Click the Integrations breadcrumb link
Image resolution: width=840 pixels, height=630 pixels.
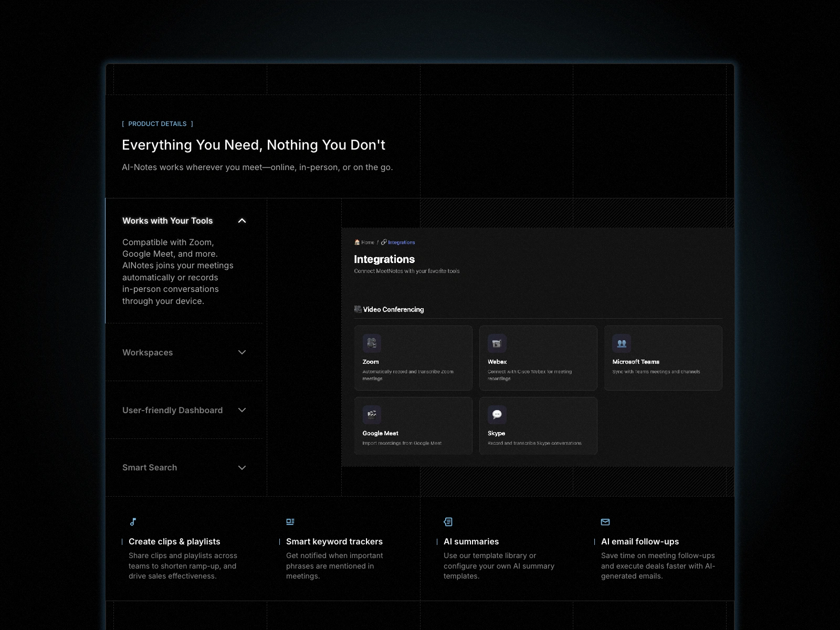(x=401, y=243)
